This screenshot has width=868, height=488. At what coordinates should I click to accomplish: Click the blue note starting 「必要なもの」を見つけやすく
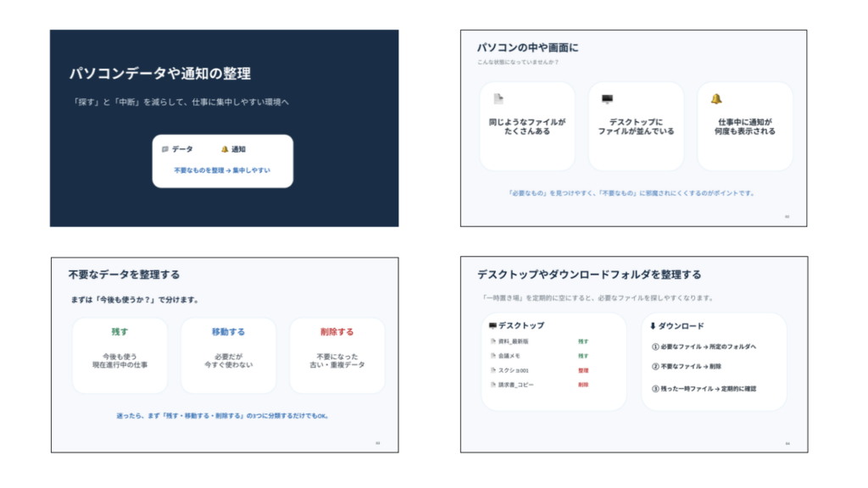pyautogui.click(x=631, y=193)
